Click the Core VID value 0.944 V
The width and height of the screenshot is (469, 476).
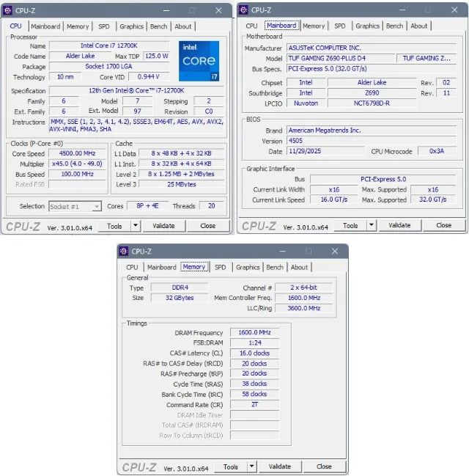148,76
